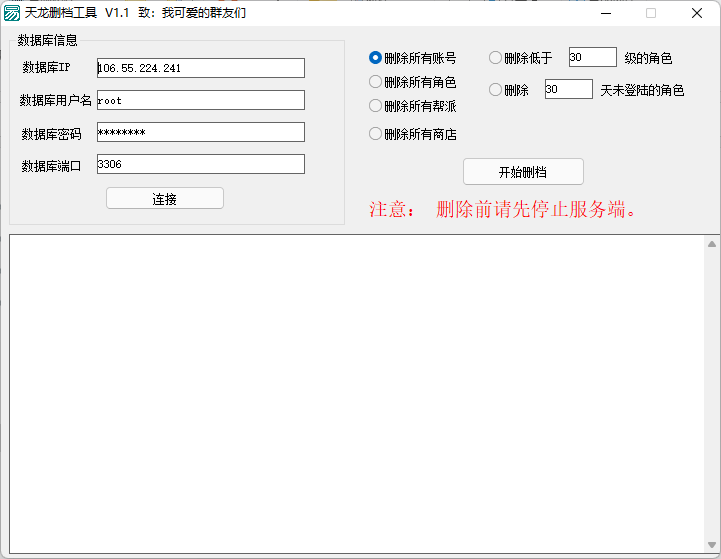The height and width of the screenshot is (559, 721).
Task: Select 删除所有商店 radio option
Action: [376, 134]
